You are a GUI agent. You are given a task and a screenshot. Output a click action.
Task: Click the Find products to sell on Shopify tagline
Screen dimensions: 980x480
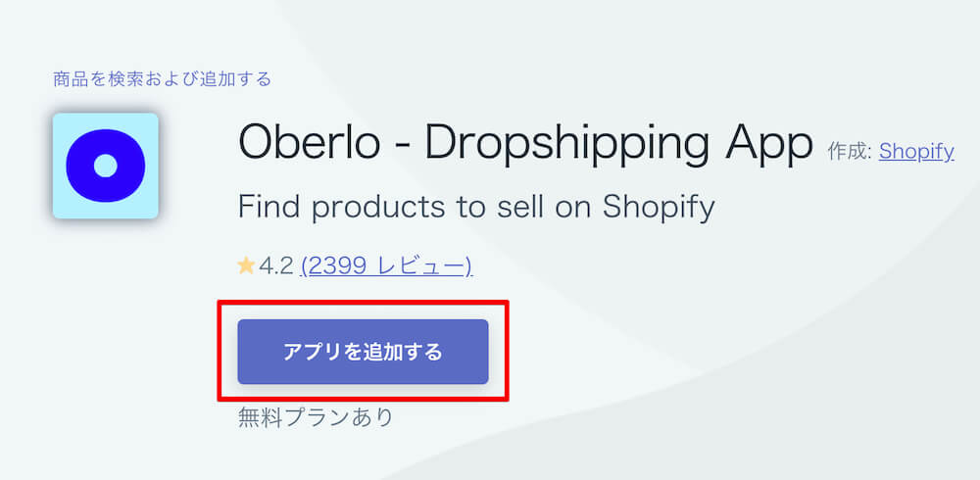476,208
